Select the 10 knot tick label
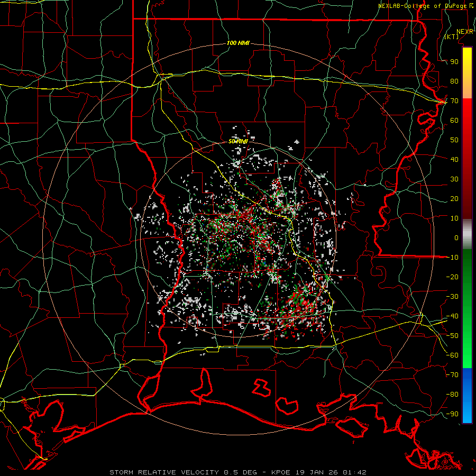476x476 pixels. (454, 218)
